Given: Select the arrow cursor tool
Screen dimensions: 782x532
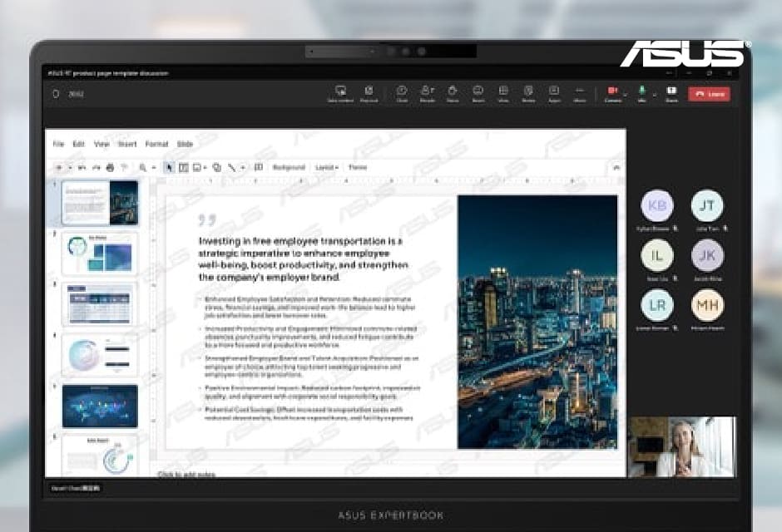Looking at the screenshot, I should point(169,167).
